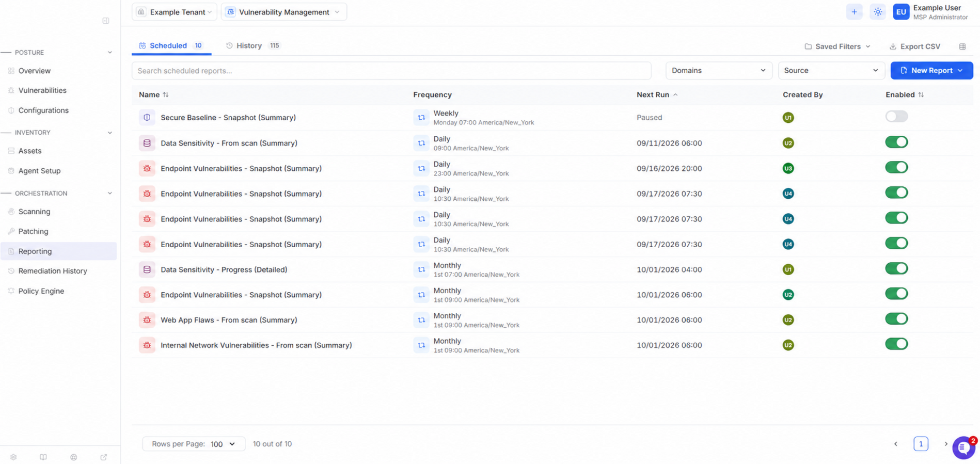This screenshot has height=464, width=980.
Task: Open the chat widget with 2 notifications
Action: (963, 447)
